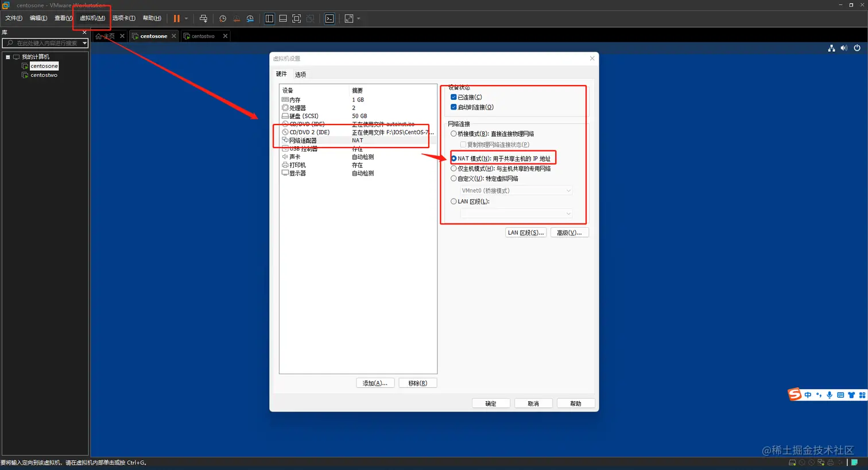Click the hard disk device icon in status bar
This screenshot has height=470, width=868.
[x=792, y=463]
